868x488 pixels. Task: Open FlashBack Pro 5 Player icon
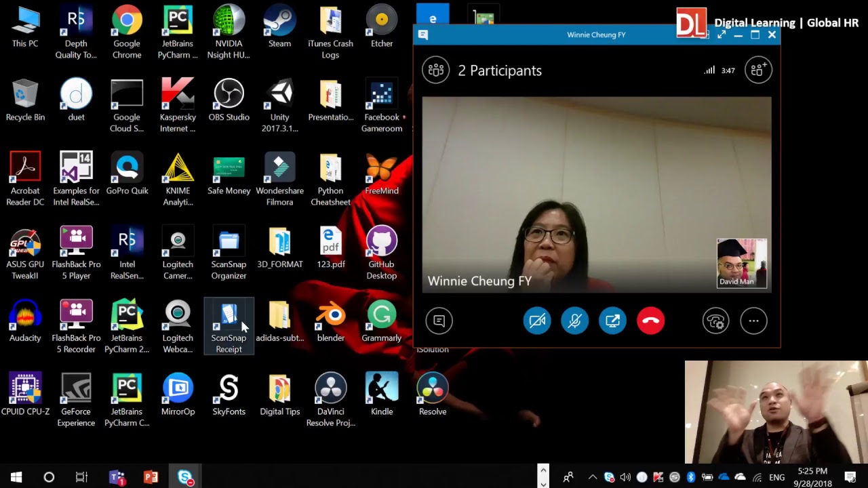coord(76,253)
